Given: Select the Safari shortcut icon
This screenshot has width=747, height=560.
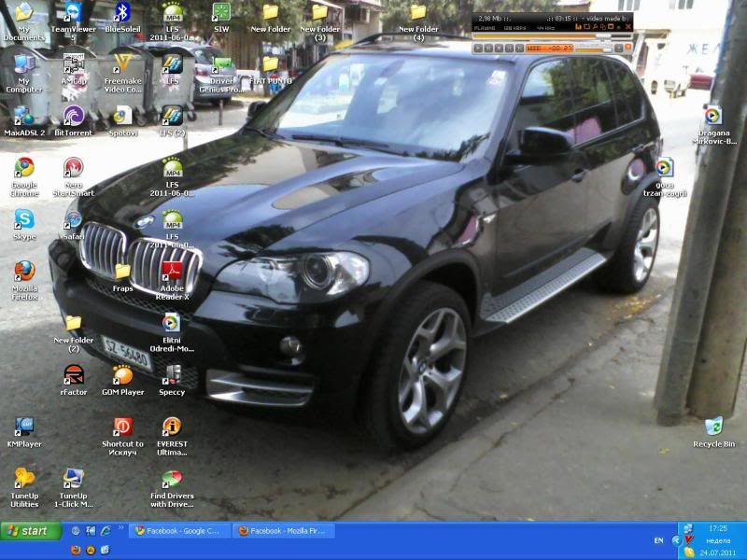Looking at the screenshot, I should [x=74, y=225].
